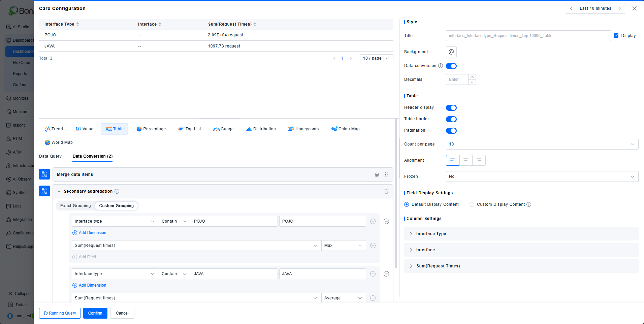Screen dimensions: 644x324
Task: Go to next time range
Action: pyautogui.click(x=620, y=8)
